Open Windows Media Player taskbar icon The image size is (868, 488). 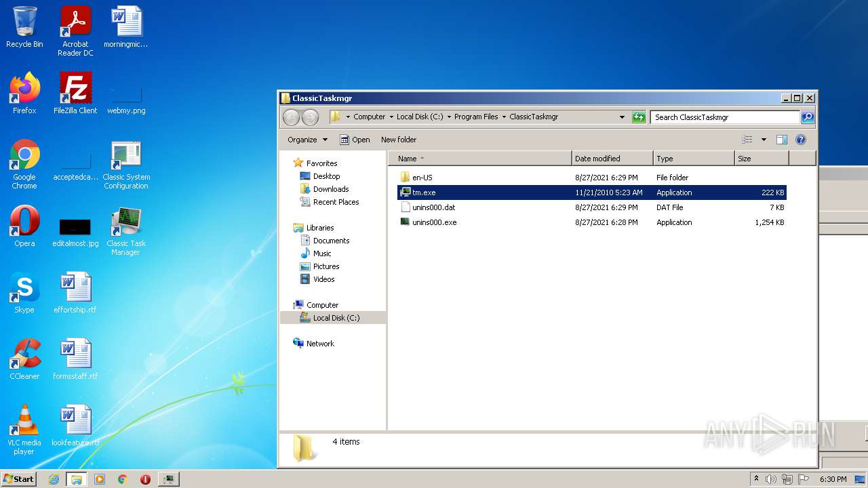click(x=100, y=479)
